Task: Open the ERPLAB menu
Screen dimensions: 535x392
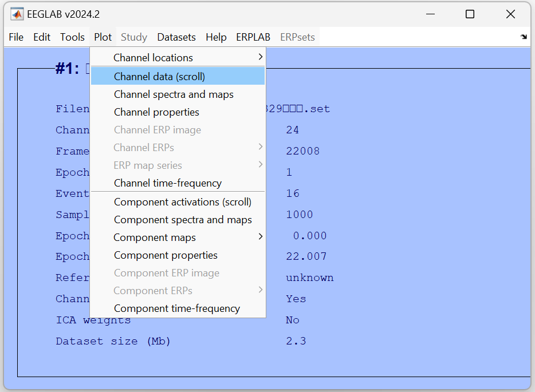Action: pos(253,37)
